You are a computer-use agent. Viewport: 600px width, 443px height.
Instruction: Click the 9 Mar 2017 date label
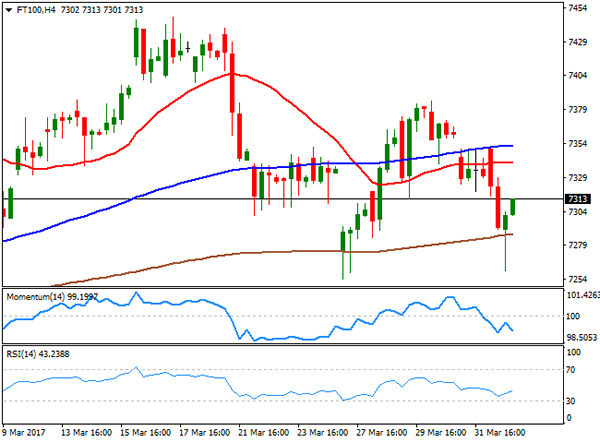(23, 433)
